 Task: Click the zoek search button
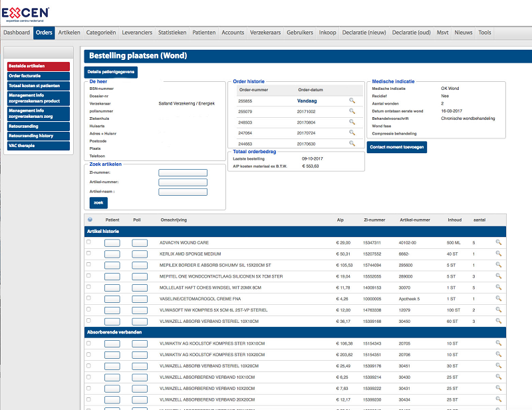point(98,203)
